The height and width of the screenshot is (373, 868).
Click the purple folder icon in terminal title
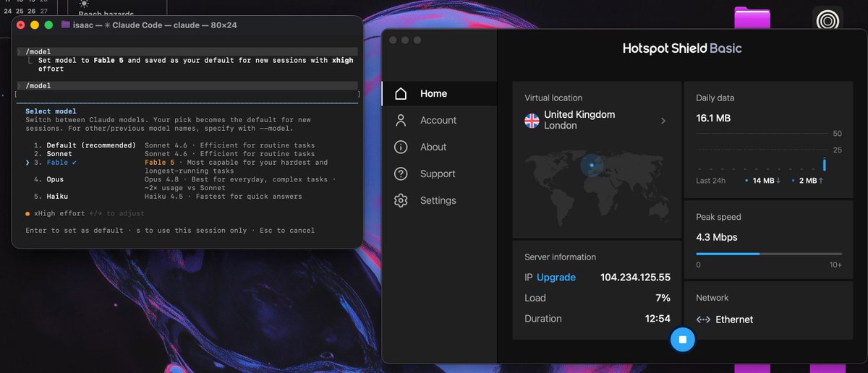tap(66, 25)
